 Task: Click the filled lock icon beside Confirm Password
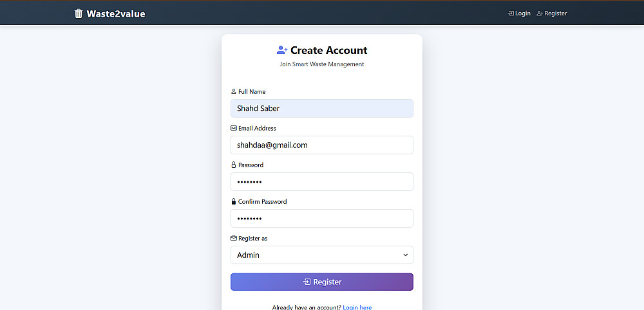point(234,202)
